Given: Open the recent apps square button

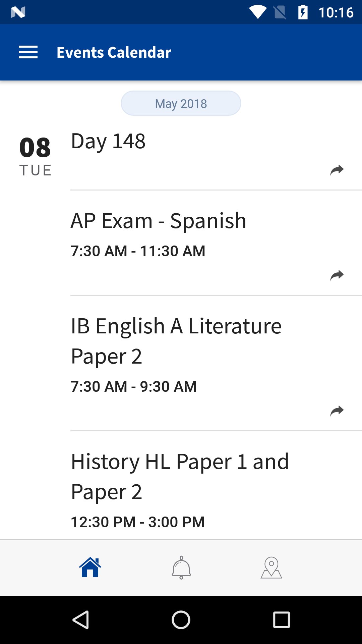Looking at the screenshot, I should pyautogui.click(x=281, y=620).
